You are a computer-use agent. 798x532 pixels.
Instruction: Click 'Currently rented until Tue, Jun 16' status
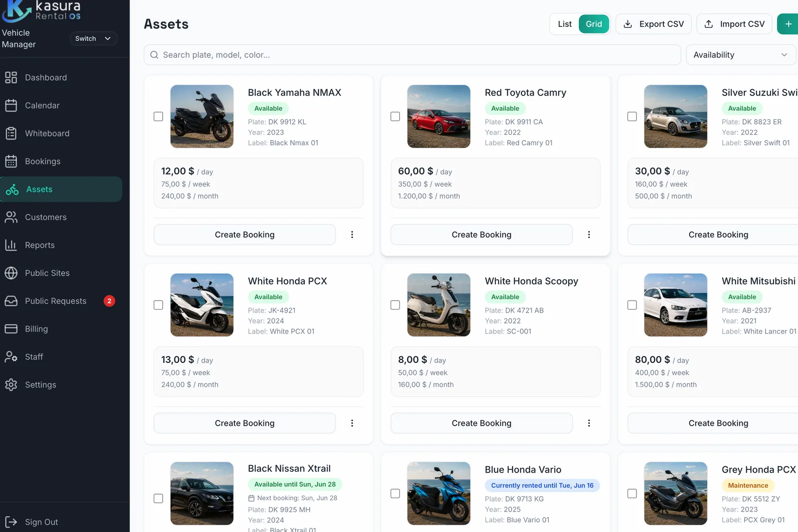pyautogui.click(x=542, y=485)
